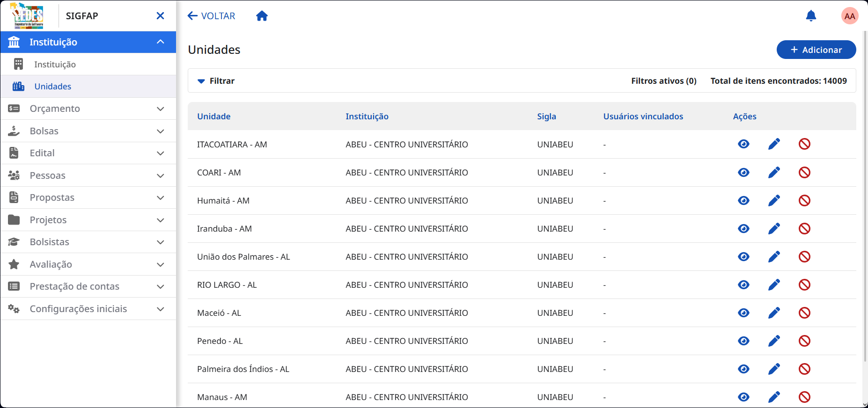Go back with the VOLTAR link
Image resolution: width=868 pixels, height=408 pixels.
211,16
